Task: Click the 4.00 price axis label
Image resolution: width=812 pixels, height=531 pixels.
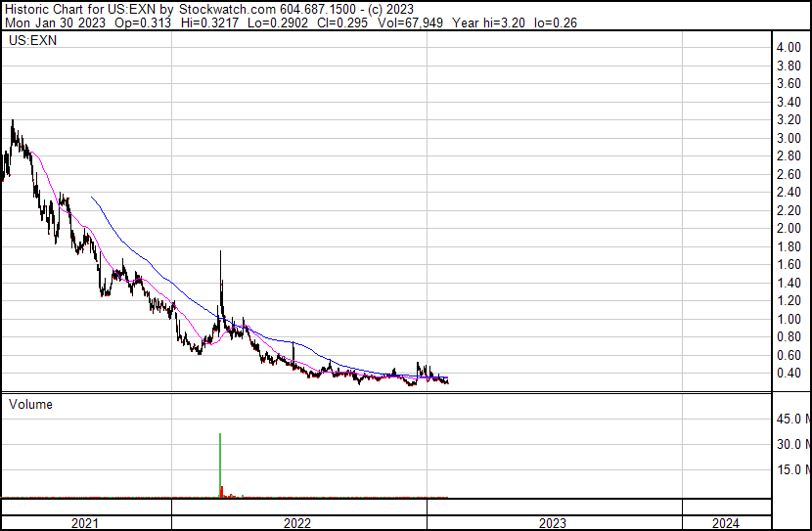Action: click(789, 48)
